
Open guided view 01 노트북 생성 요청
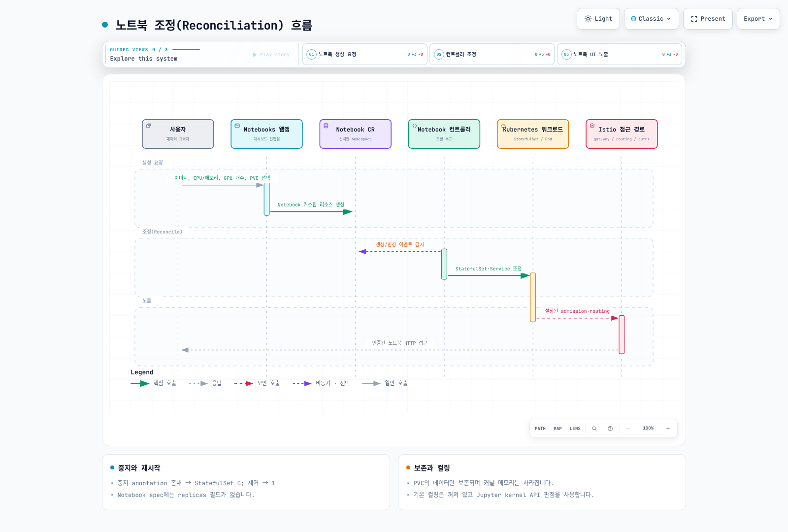pyautogui.click(x=364, y=54)
